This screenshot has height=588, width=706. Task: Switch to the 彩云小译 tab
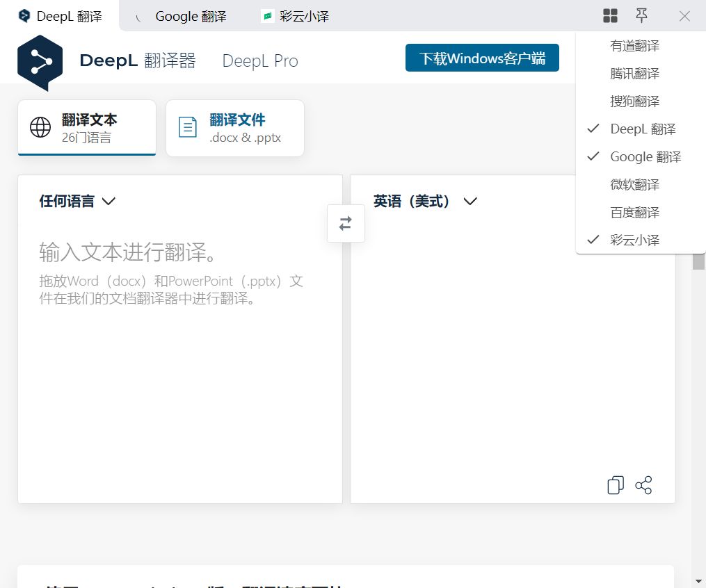point(295,17)
